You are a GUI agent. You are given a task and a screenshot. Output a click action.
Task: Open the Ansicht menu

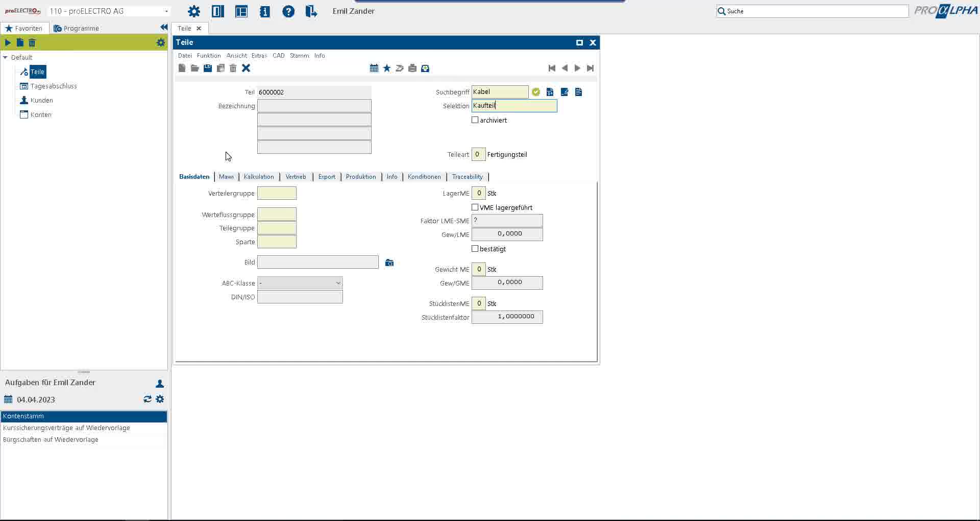point(237,56)
